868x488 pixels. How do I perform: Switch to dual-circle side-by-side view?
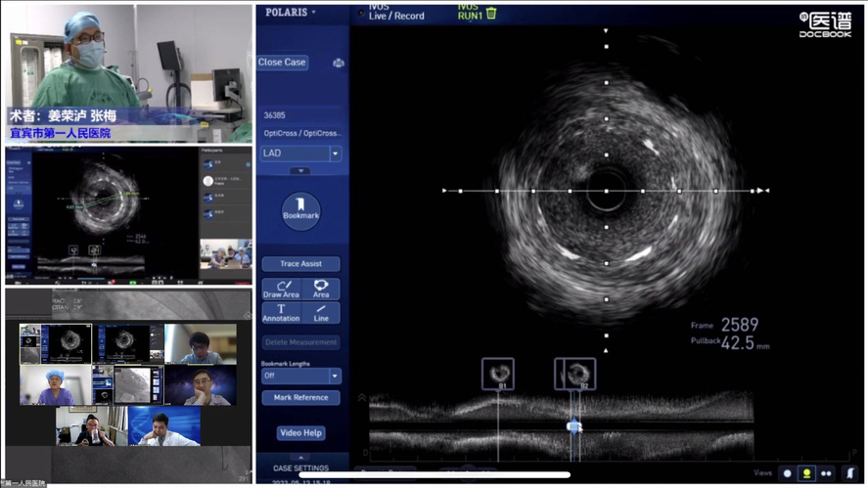(828, 473)
